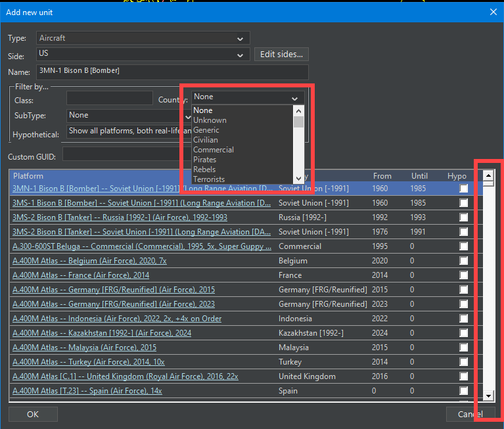The width and height of the screenshot is (504, 429).
Task: Select Unknown in the Country list
Action: pos(242,120)
